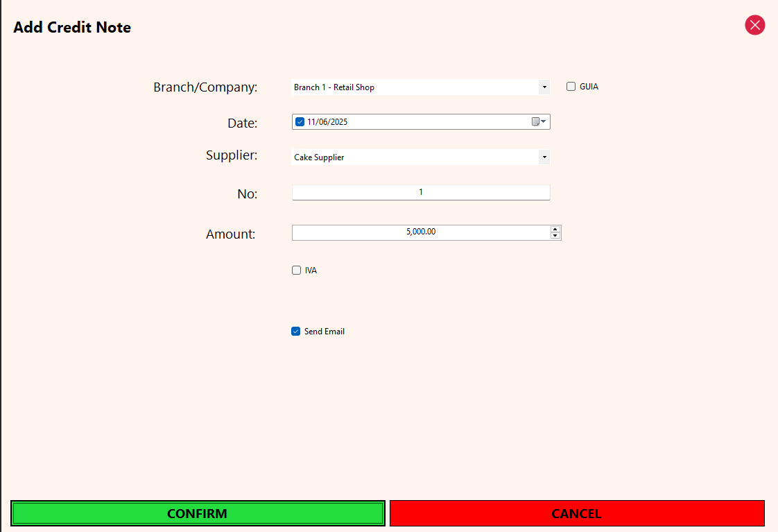
Task: Click the red CANCEL button
Action: point(577,513)
